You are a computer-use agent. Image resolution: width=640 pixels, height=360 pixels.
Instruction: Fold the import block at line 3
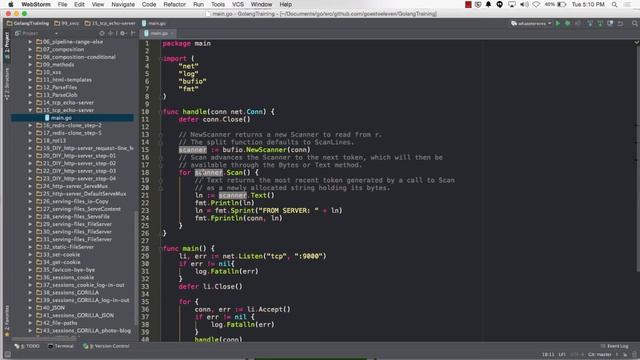(161, 59)
